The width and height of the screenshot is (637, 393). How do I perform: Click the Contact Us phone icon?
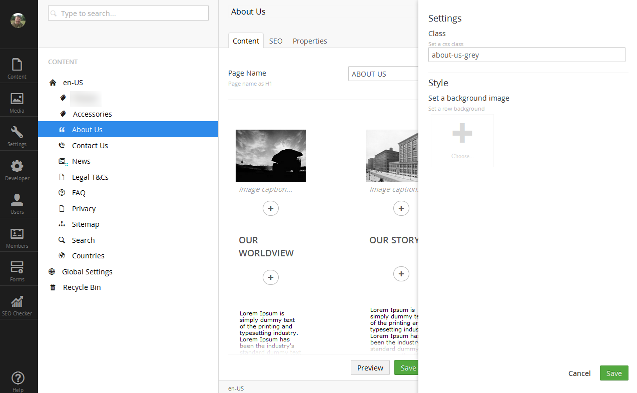tap(62, 145)
